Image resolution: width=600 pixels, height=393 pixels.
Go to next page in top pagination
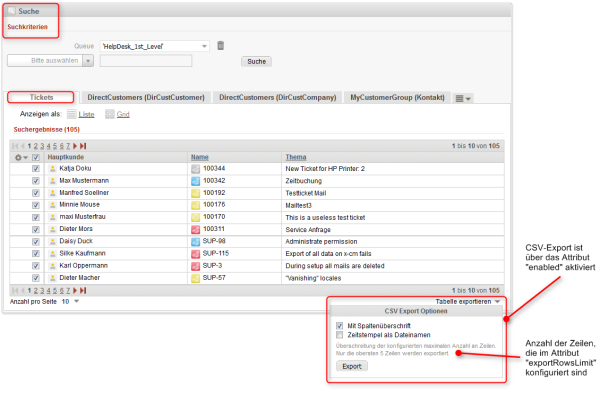coord(75,146)
